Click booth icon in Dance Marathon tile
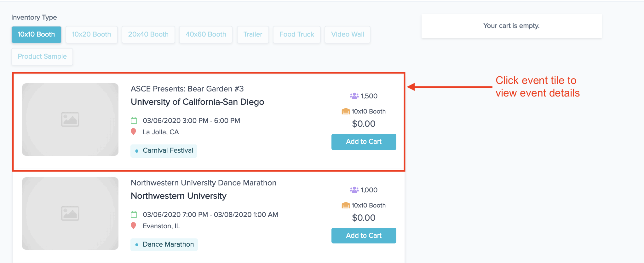644x263 pixels. [x=346, y=205]
